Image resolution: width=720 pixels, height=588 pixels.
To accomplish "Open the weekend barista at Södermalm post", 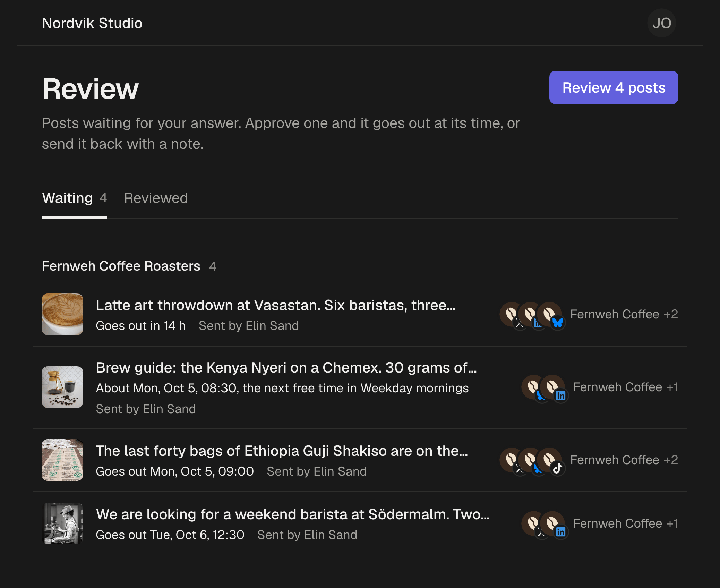I will (360, 524).
